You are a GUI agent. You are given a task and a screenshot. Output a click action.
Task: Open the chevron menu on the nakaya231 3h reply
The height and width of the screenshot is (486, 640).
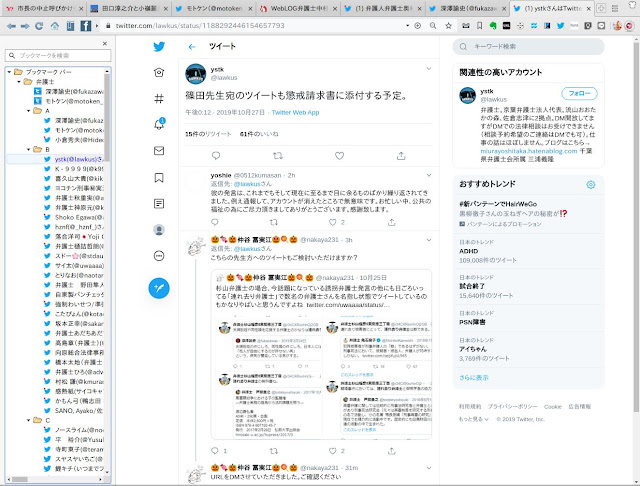click(x=429, y=240)
